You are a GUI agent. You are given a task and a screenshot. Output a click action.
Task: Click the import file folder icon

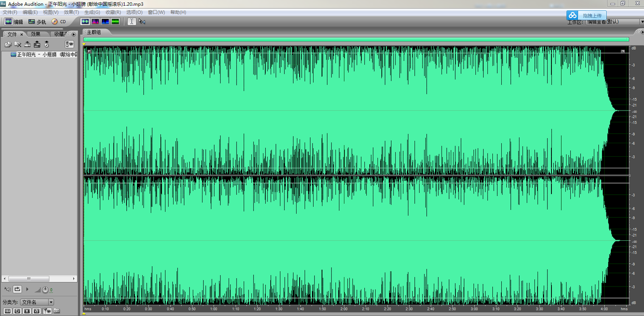(8, 44)
